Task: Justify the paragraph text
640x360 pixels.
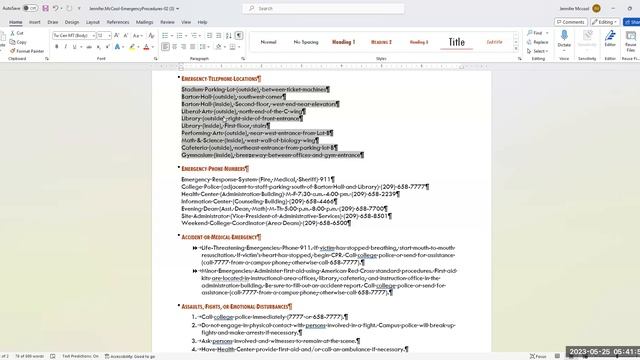Action: 192,47
